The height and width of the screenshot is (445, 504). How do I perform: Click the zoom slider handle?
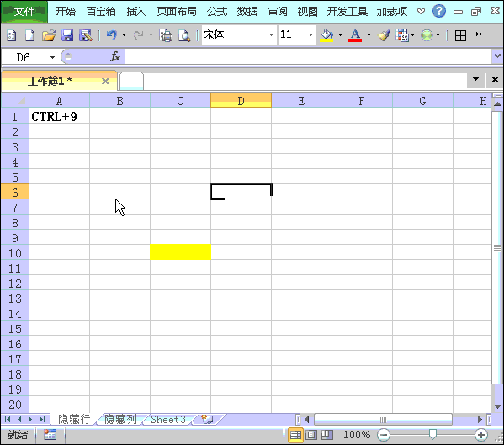click(432, 435)
